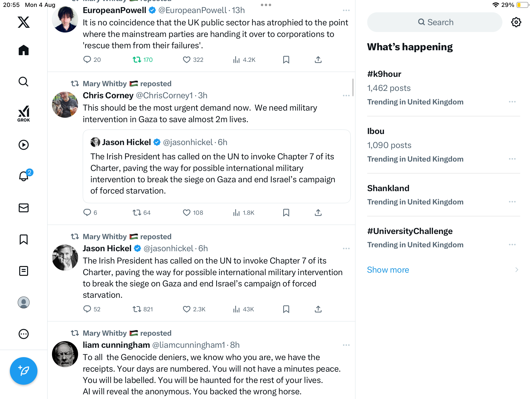The image size is (532, 399).
Task: Open the video play icon in sidebar
Action: 24,145
